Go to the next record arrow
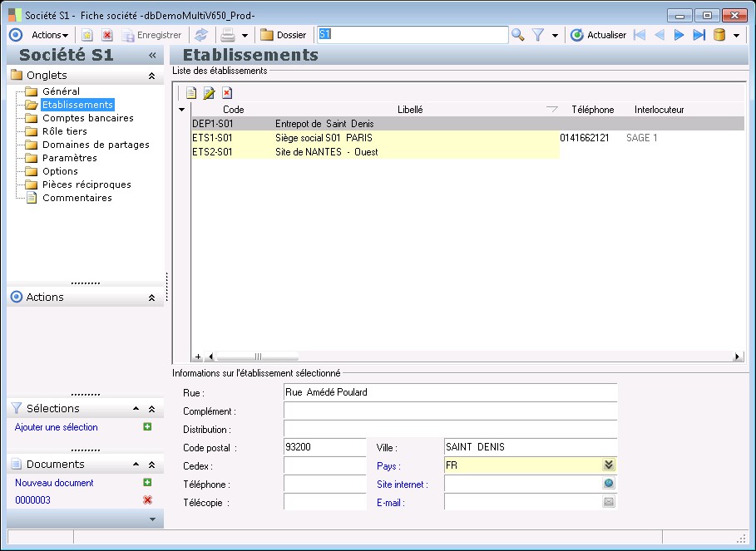 (x=679, y=35)
